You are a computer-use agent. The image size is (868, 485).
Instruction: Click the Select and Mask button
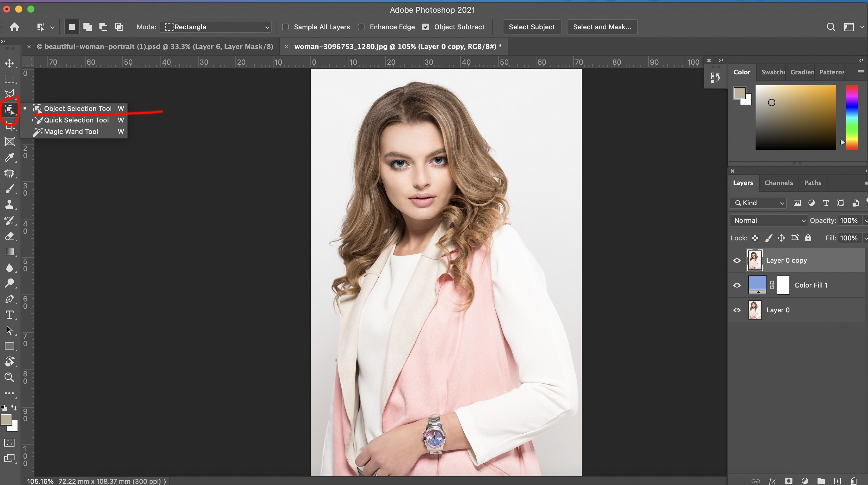click(602, 27)
